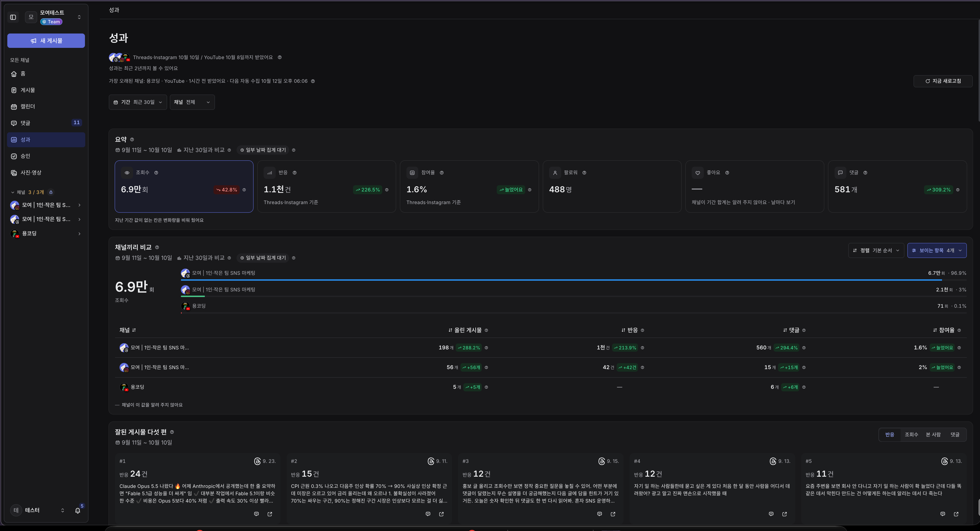Open 게시물 in the sidebar
The width and height of the screenshot is (980, 531).
tap(46, 90)
